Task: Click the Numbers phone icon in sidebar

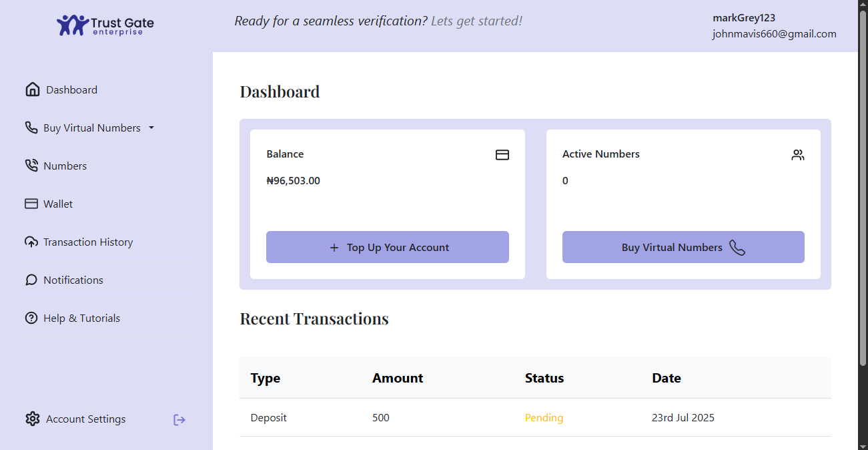Action: 31,166
